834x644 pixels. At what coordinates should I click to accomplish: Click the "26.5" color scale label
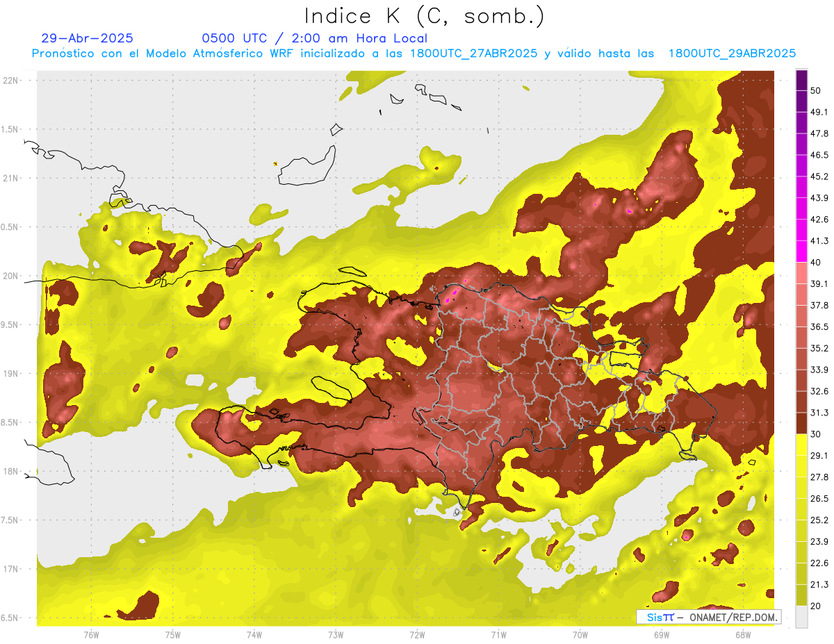(x=819, y=499)
